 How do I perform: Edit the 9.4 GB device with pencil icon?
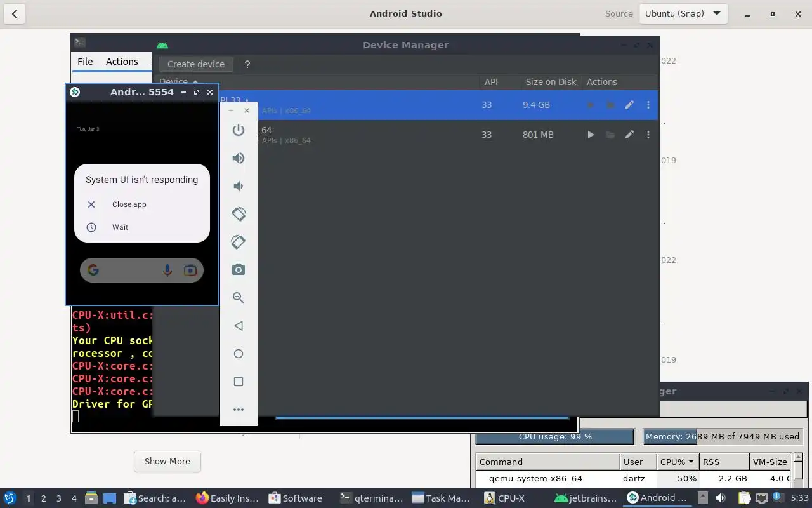coord(629,105)
